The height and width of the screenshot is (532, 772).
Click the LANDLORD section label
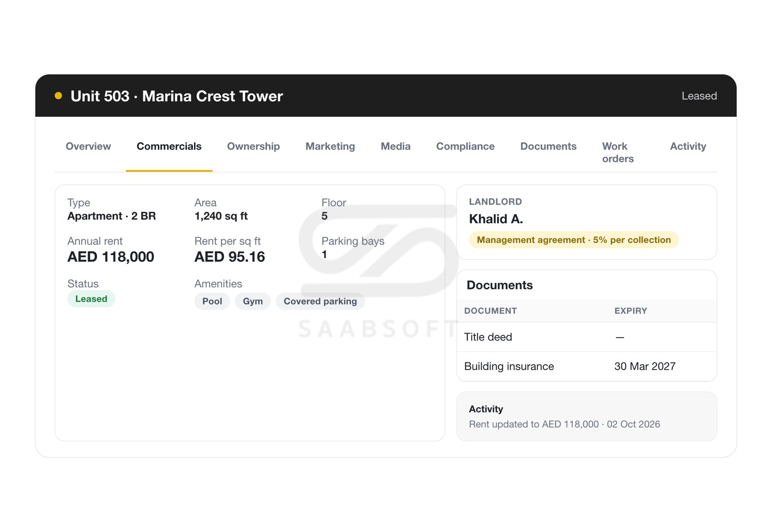(x=496, y=202)
